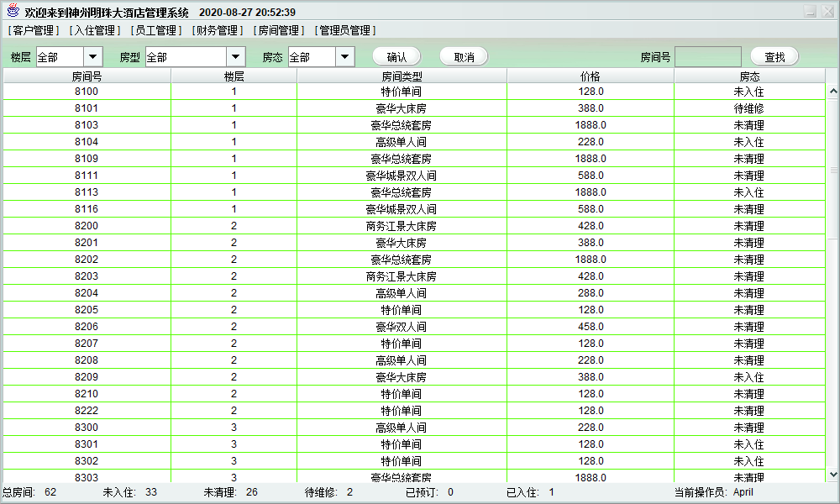Open the 员工管理 menu
This screenshot has width=840, height=504.
pos(156,30)
